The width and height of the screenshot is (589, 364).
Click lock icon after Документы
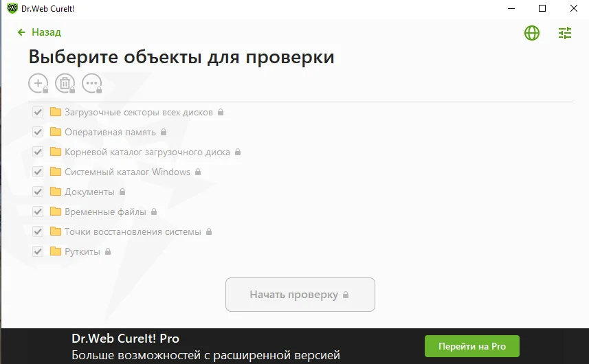coord(122,192)
